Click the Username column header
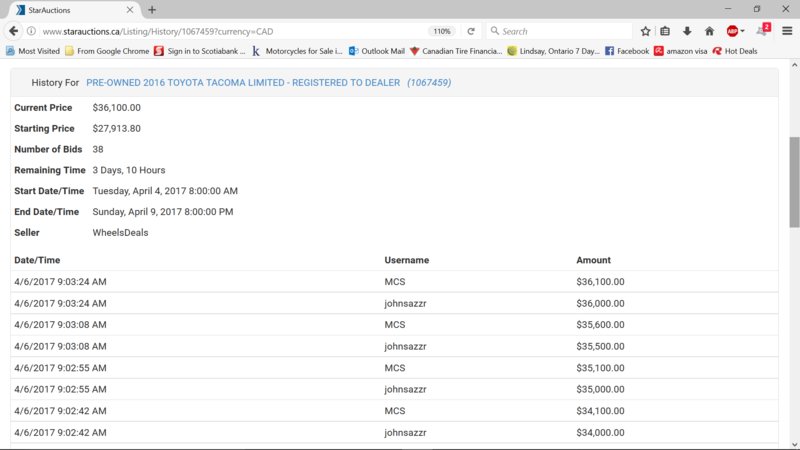800x450 pixels. (407, 260)
